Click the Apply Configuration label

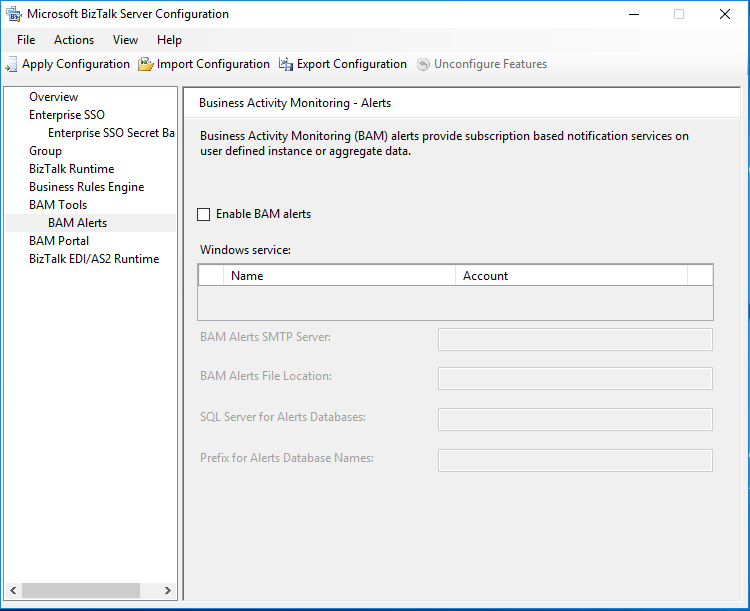[76, 64]
